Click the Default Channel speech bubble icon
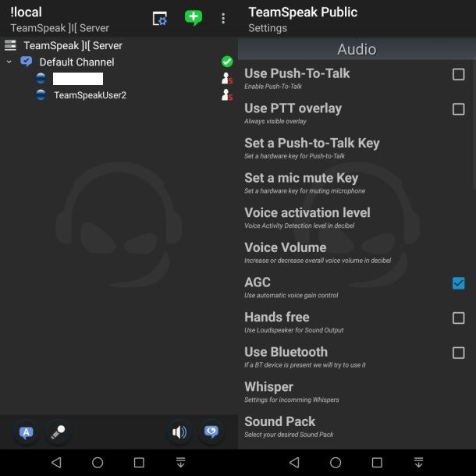Image resolution: width=476 pixels, height=476 pixels. (x=26, y=62)
